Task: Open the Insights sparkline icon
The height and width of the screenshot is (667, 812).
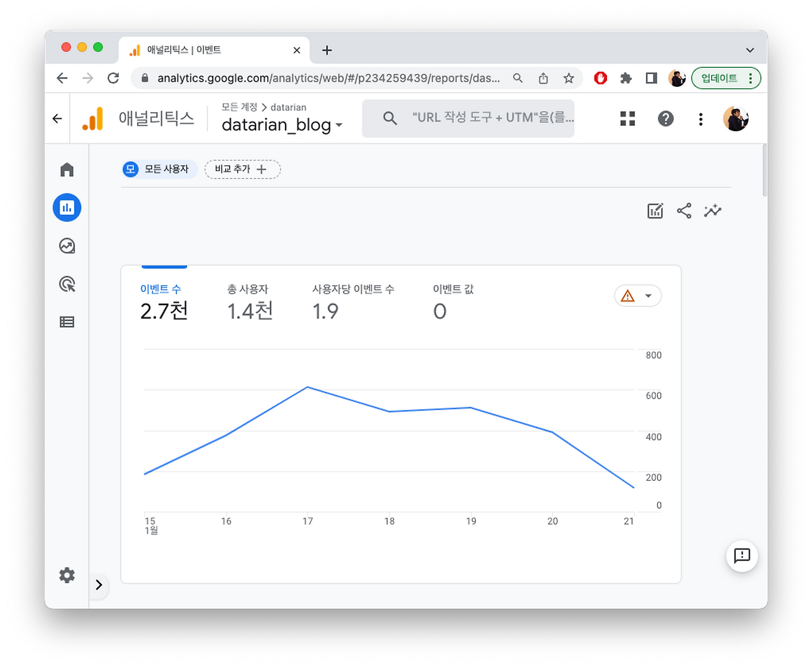Action: point(712,211)
